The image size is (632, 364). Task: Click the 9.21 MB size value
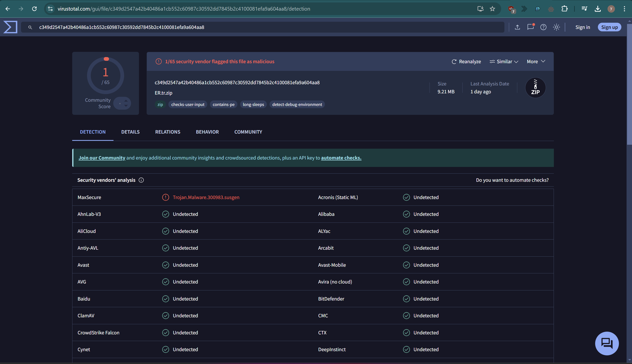pyautogui.click(x=446, y=92)
